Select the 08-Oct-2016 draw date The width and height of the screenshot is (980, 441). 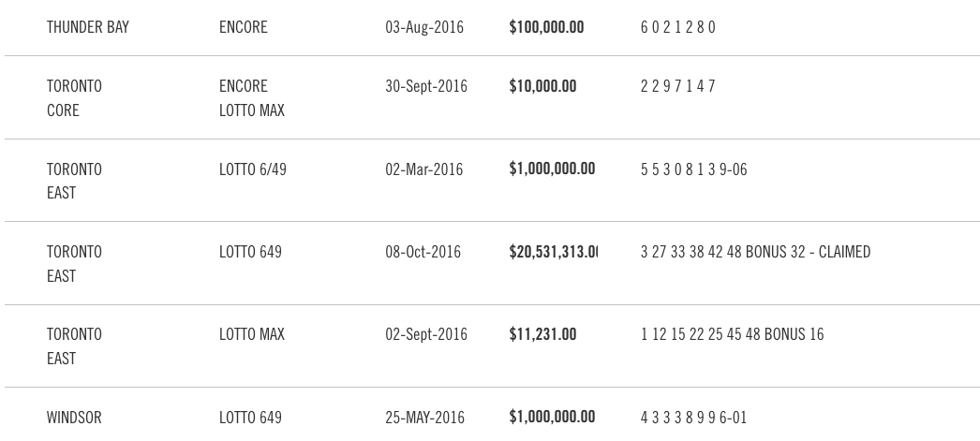tap(423, 253)
